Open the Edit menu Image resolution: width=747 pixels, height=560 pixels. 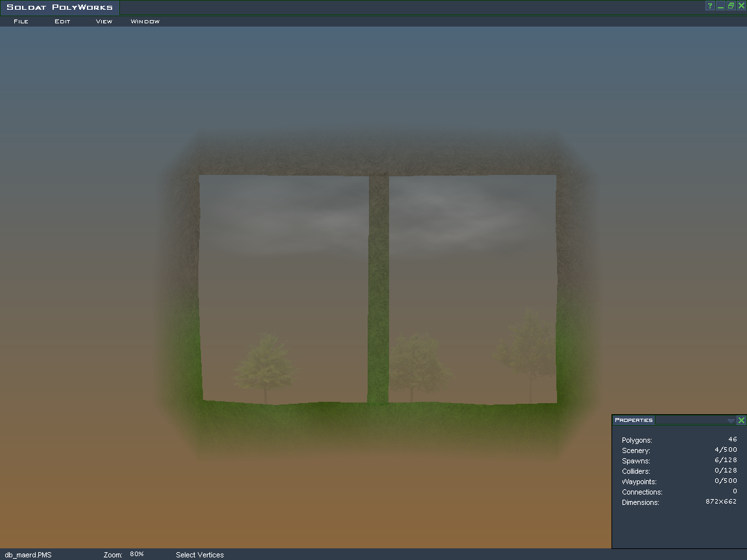point(62,21)
